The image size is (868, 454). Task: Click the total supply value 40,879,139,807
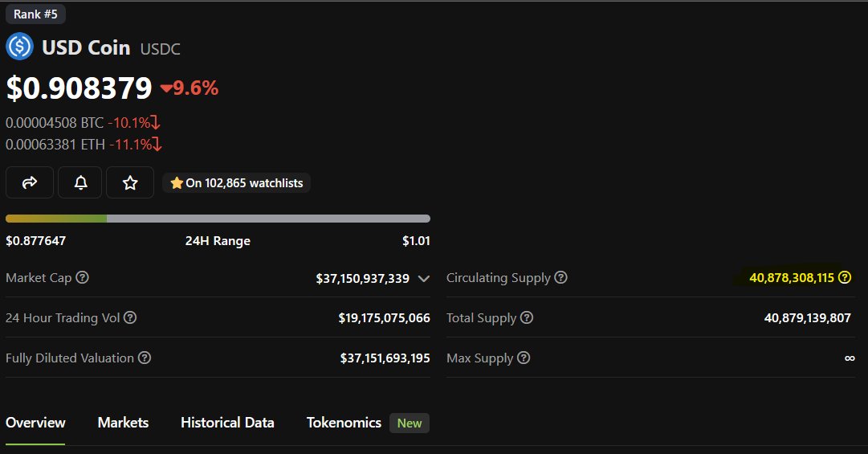coord(807,318)
